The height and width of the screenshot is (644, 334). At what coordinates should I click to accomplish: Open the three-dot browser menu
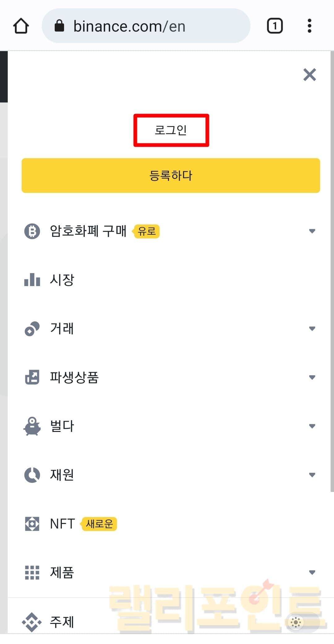(x=309, y=26)
